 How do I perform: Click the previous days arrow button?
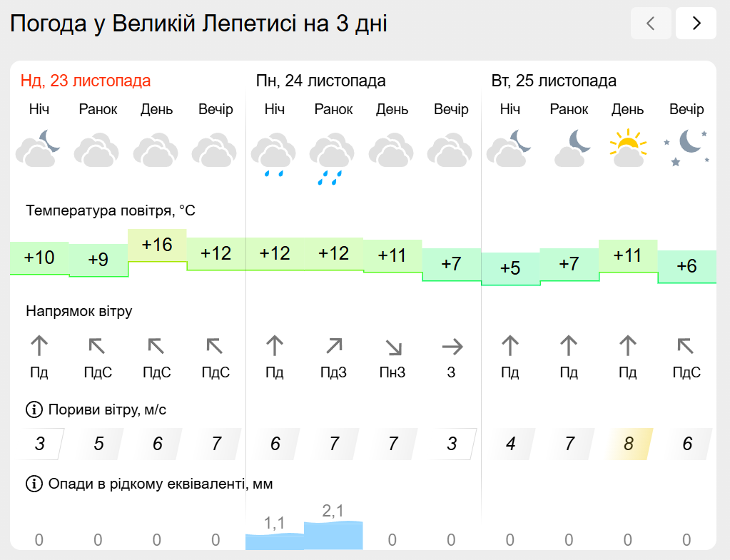tap(651, 24)
